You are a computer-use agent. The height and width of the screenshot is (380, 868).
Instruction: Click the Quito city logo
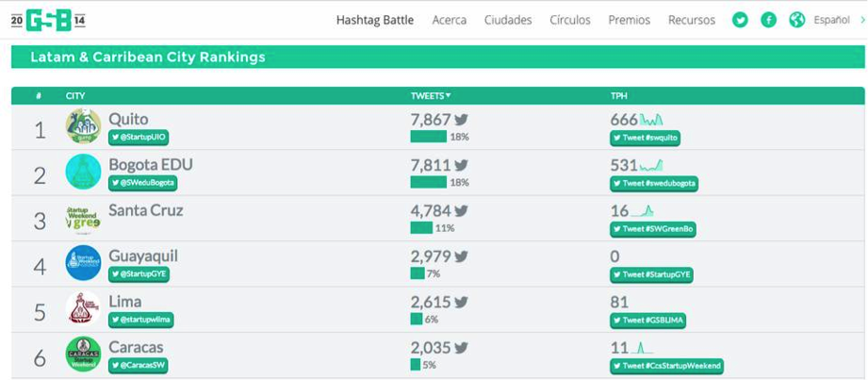pos(83,126)
